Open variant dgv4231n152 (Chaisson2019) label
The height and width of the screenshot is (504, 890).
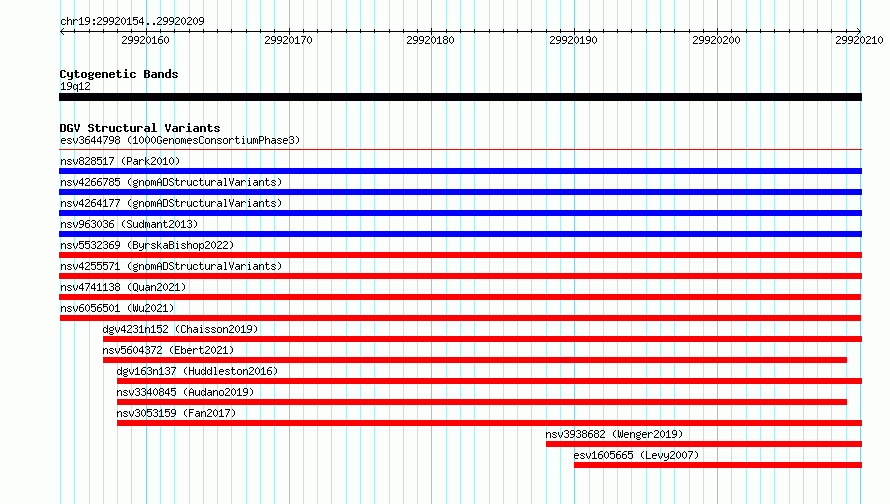[x=180, y=329]
